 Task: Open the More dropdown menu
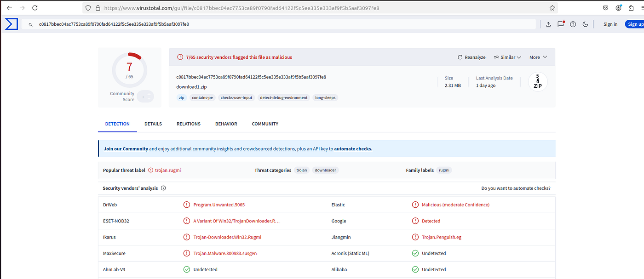538,57
